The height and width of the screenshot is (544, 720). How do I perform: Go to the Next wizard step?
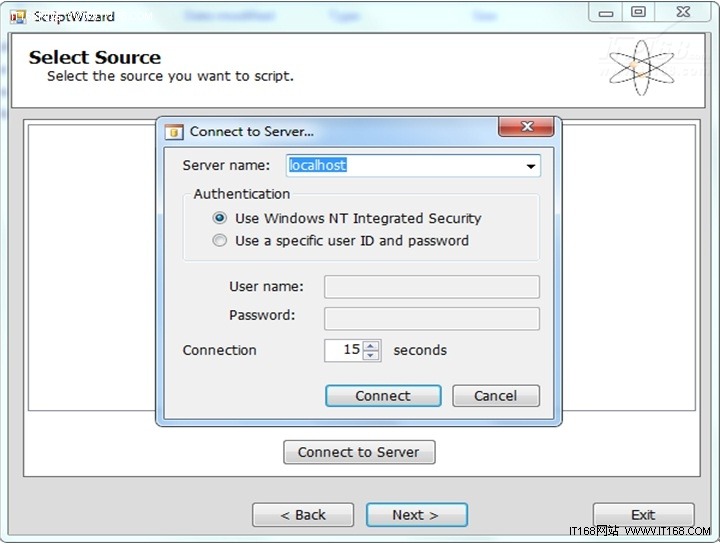point(416,515)
